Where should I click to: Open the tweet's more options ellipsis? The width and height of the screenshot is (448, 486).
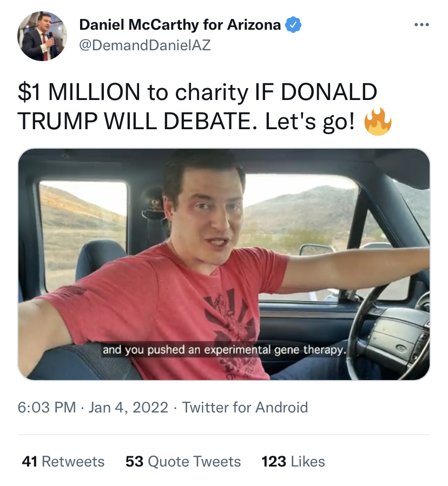(x=421, y=25)
